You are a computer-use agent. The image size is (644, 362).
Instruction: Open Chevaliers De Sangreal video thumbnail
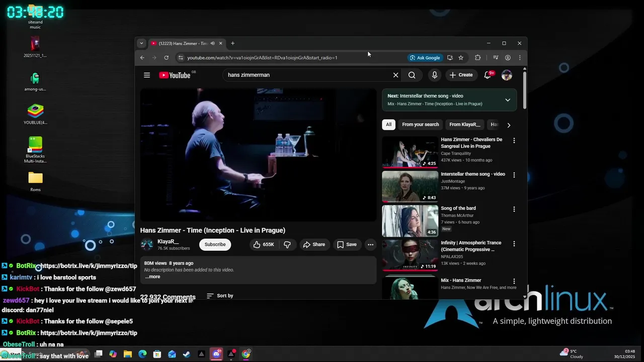coord(410,152)
